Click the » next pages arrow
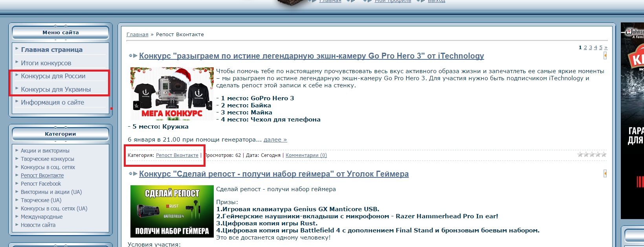 coord(606,48)
